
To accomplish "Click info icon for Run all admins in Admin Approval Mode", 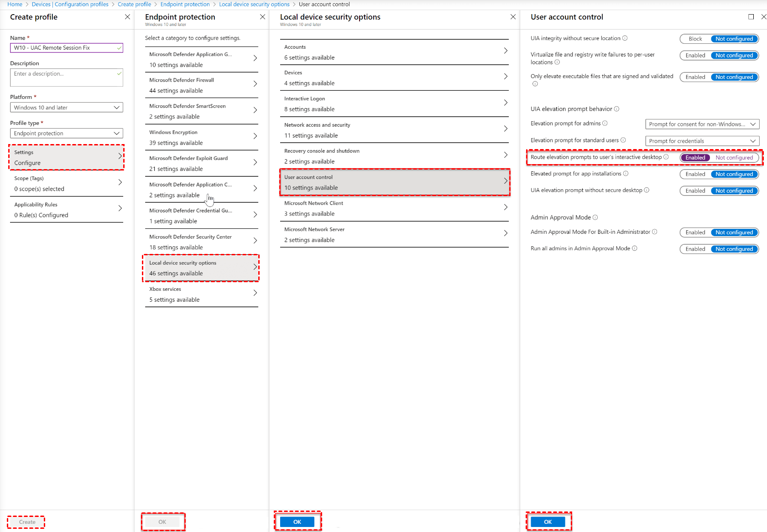I will click(x=635, y=248).
